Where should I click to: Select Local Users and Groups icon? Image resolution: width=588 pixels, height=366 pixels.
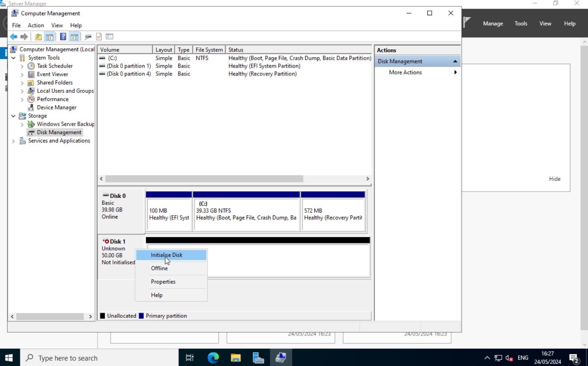[31, 91]
